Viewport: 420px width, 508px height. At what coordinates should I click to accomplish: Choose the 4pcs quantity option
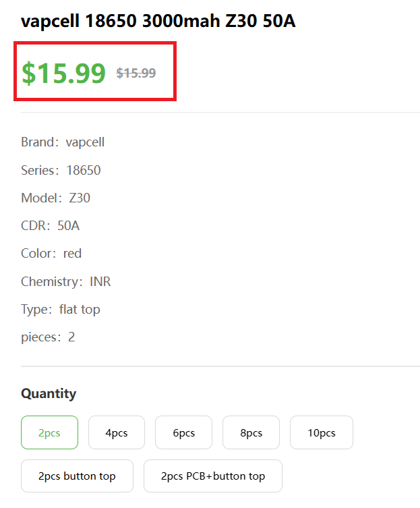click(x=116, y=432)
